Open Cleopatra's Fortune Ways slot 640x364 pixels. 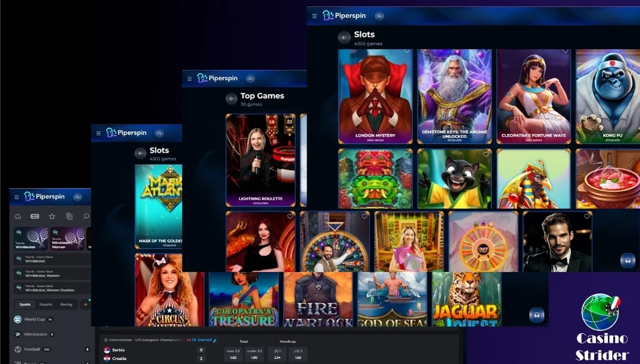pos(533,96)
